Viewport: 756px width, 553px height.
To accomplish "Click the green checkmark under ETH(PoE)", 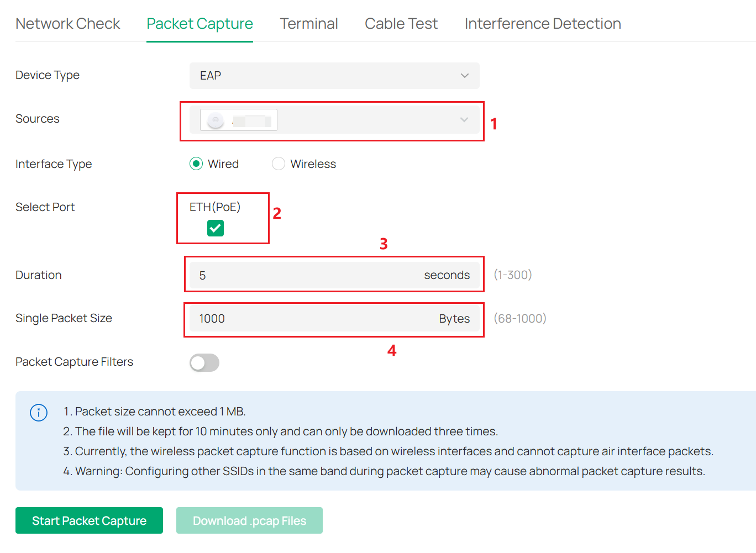I will [x=215, y=228].
